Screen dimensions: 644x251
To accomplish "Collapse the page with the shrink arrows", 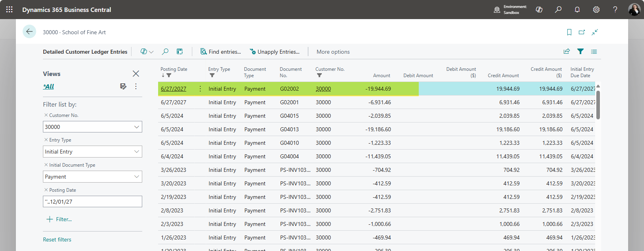I will 595,32.
